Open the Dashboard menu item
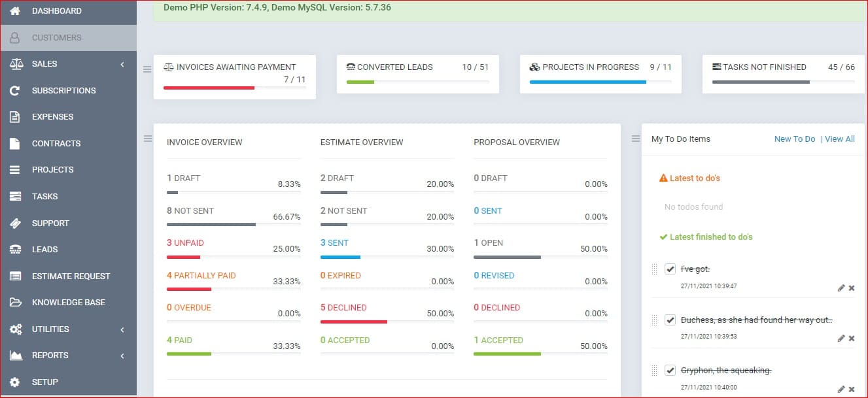This screenshot has width=868, height=398. coord(68,11)
